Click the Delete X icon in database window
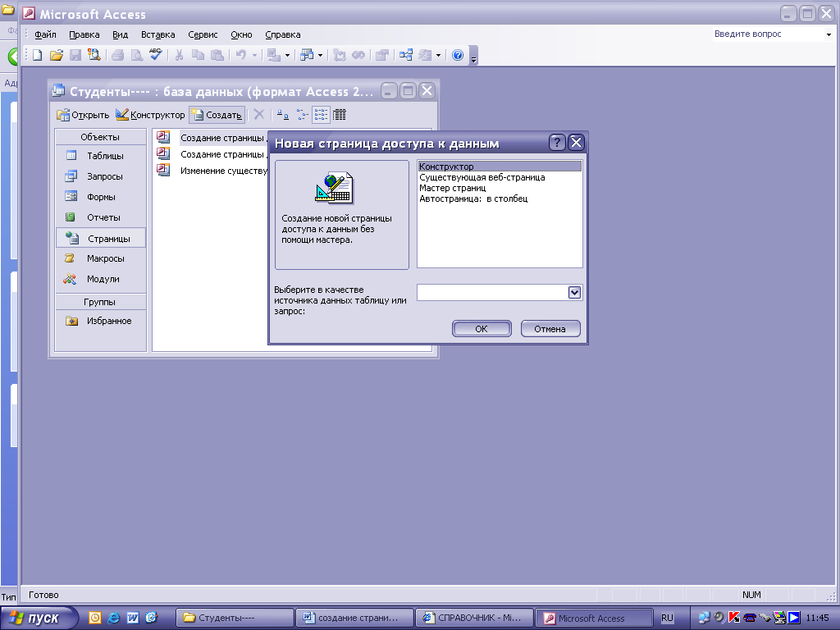This screenshot has height=630, width=840. point(259,114)
